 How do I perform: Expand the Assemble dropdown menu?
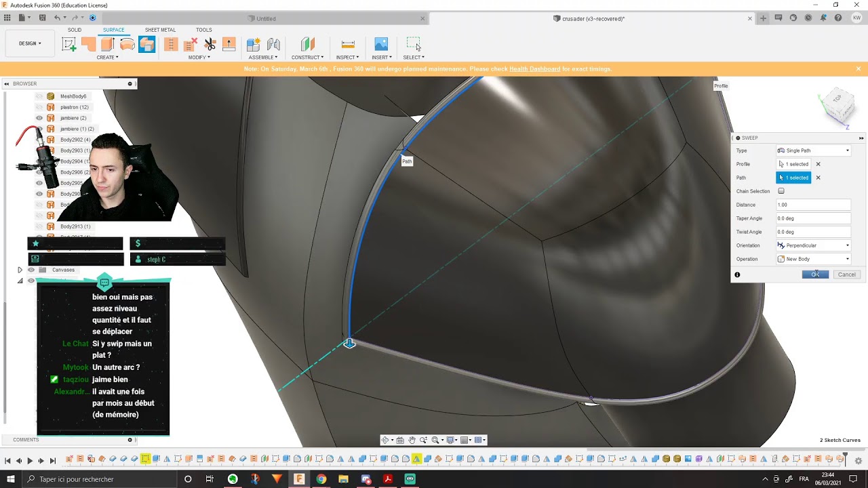pyautogui.click(x=263, y=58)
